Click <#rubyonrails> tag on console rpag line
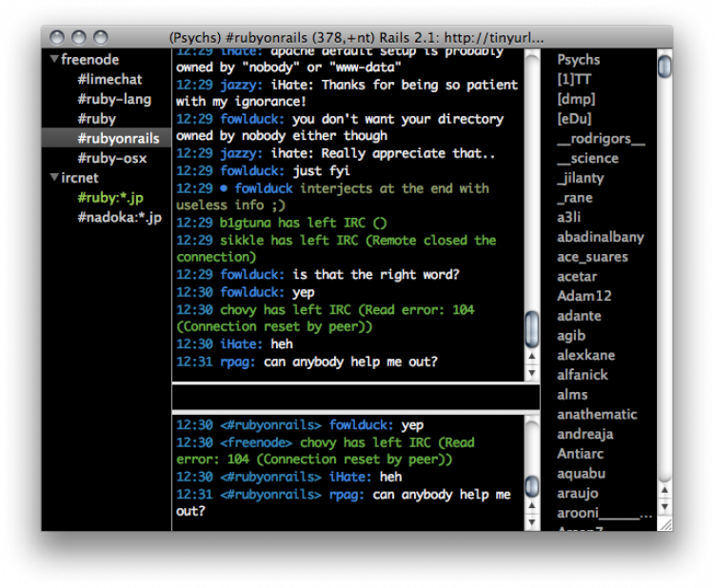Screen dimensions: 714x588 [271, 495]
